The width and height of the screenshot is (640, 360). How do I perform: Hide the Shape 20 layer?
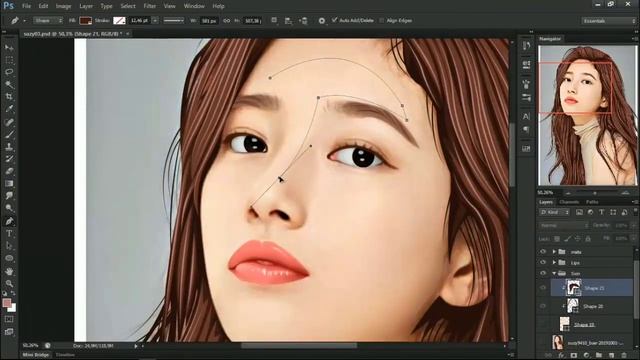pyautogui.click(x=543, y=306)
